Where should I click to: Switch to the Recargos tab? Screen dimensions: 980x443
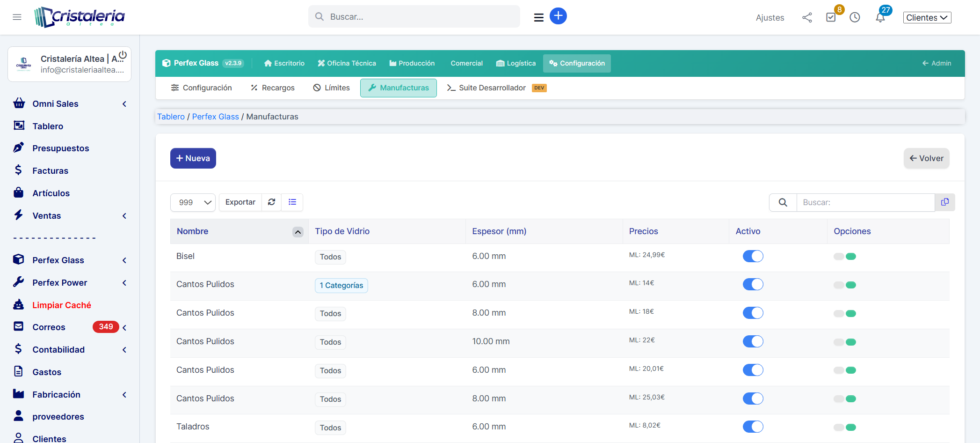273,88
